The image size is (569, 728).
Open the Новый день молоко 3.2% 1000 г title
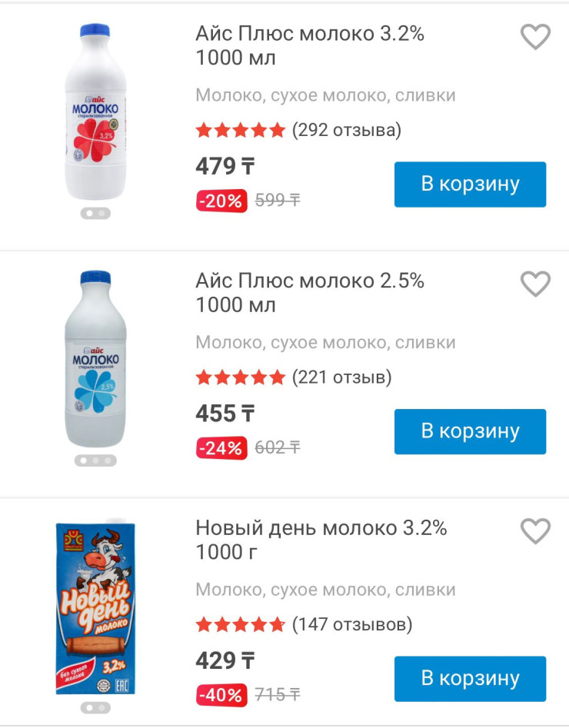[x=321, y=540]
